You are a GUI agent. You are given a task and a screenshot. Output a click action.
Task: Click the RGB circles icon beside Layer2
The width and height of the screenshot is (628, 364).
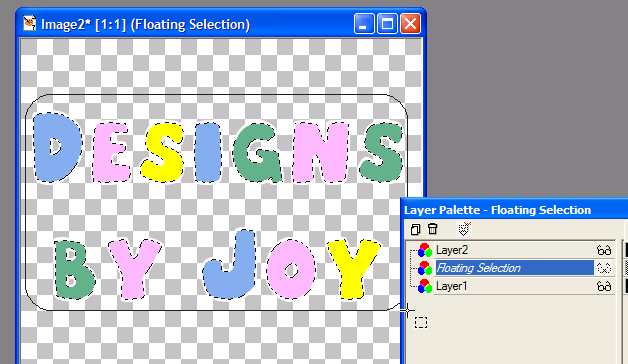click(425, 250)
